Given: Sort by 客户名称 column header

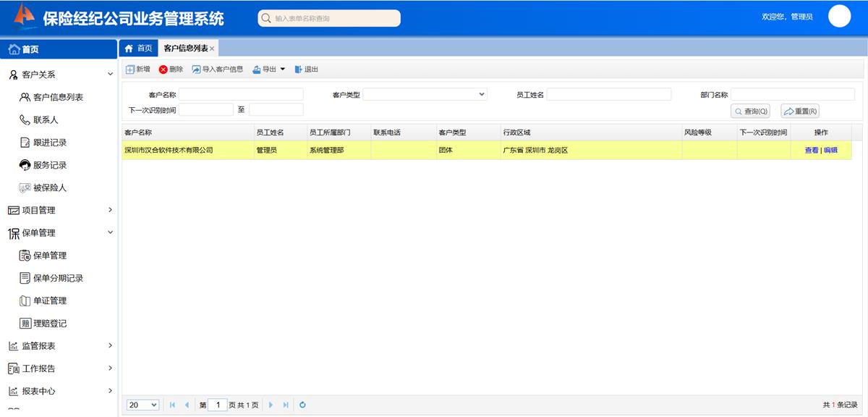Looking at the screenshot, I should [187, 132].
